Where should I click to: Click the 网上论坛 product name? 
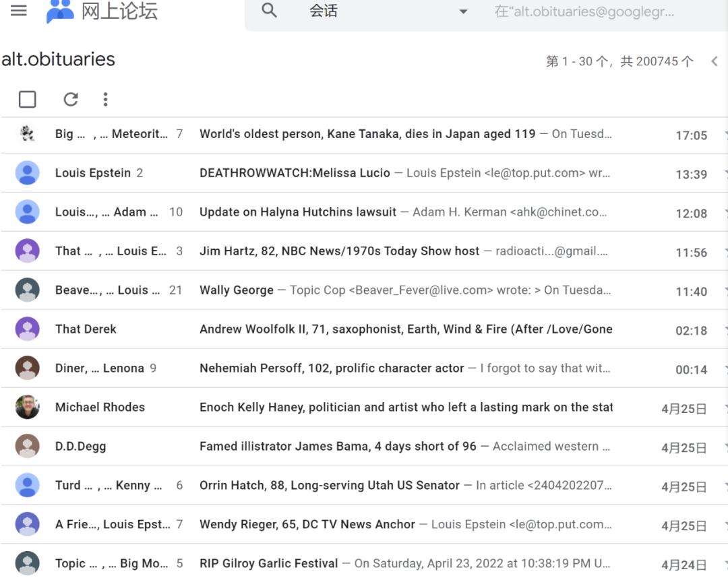pyautogui.click(x=119, y=11)
